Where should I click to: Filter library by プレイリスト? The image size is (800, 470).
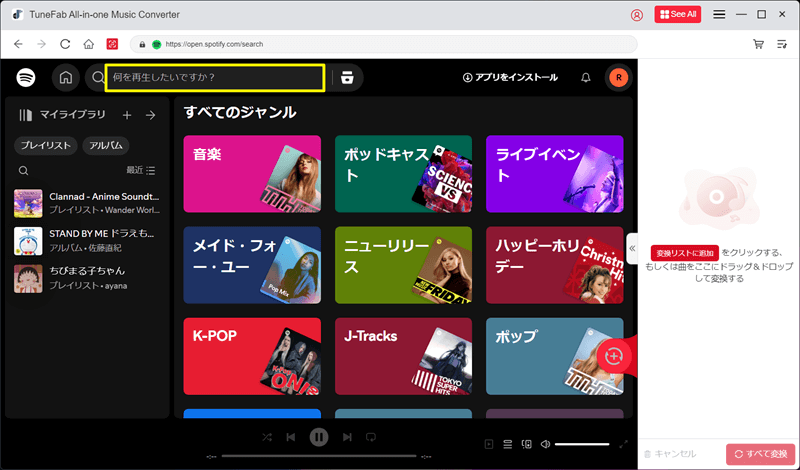(x=45, y=145)
